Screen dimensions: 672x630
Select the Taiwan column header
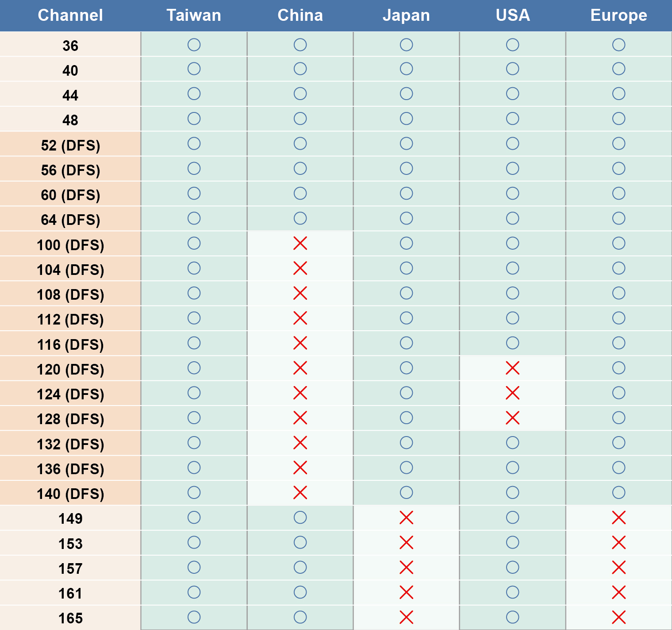(x=194, y=15)
